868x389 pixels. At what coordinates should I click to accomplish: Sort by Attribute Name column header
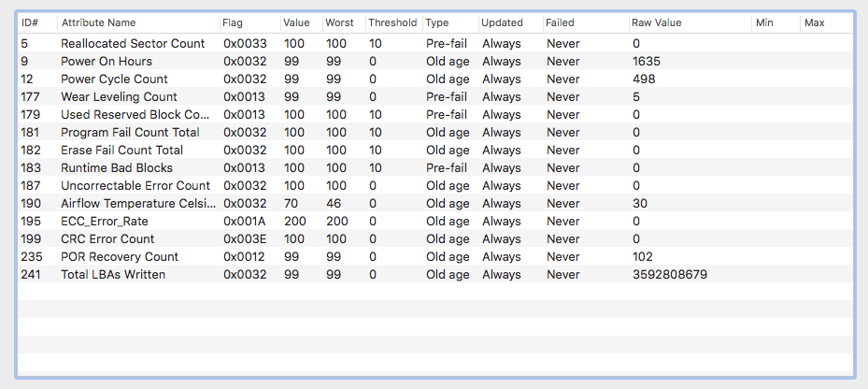click(138, 22)
